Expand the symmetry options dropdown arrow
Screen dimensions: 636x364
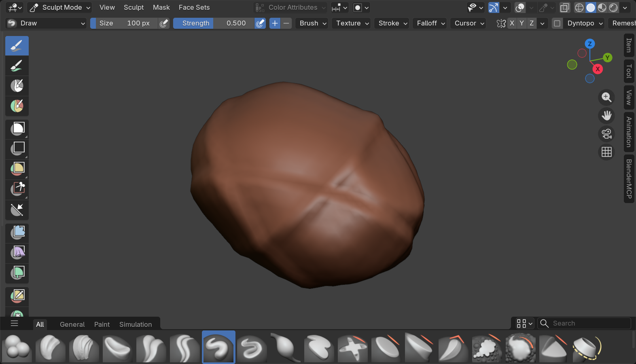(542, 23)
